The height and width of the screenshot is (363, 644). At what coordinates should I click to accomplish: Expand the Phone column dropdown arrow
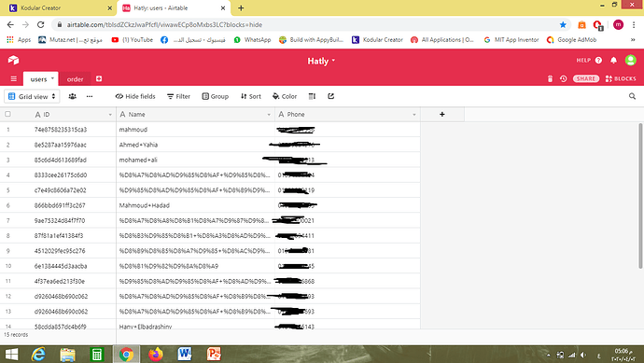[414, 115]
